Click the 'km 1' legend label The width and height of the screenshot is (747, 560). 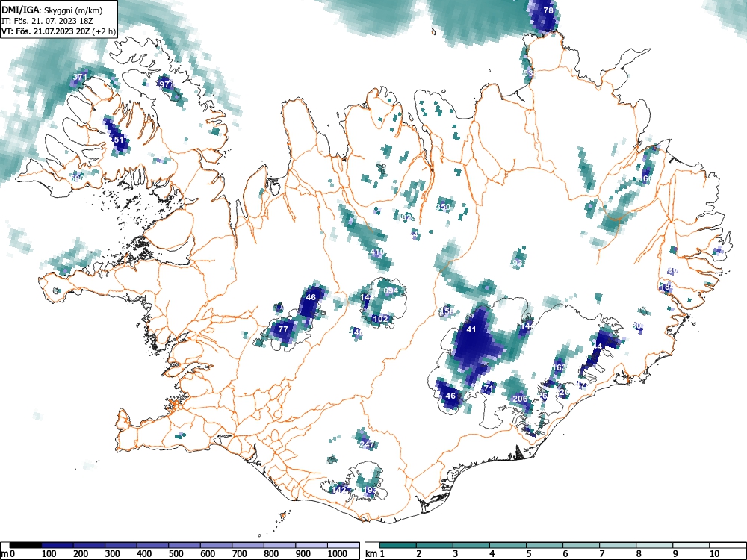click(375, 554)
